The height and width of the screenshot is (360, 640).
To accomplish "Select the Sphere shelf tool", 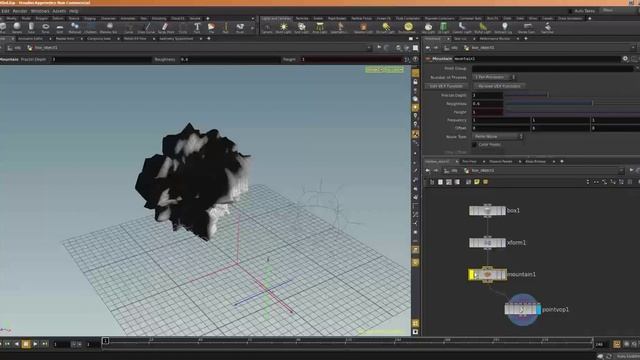I will [17, 27].
